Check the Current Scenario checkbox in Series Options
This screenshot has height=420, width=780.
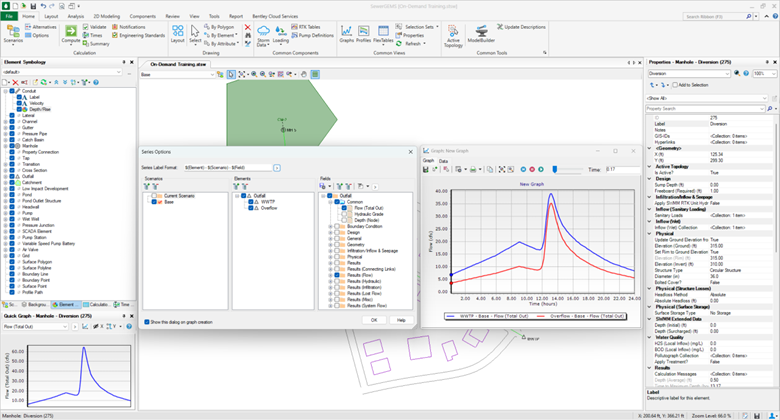(154, 196)
